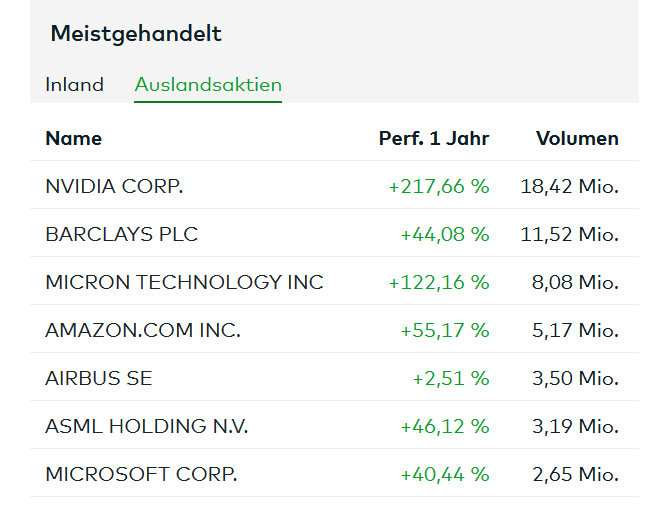Click Microsoft's +40,44 % performance value

(445, 474)
